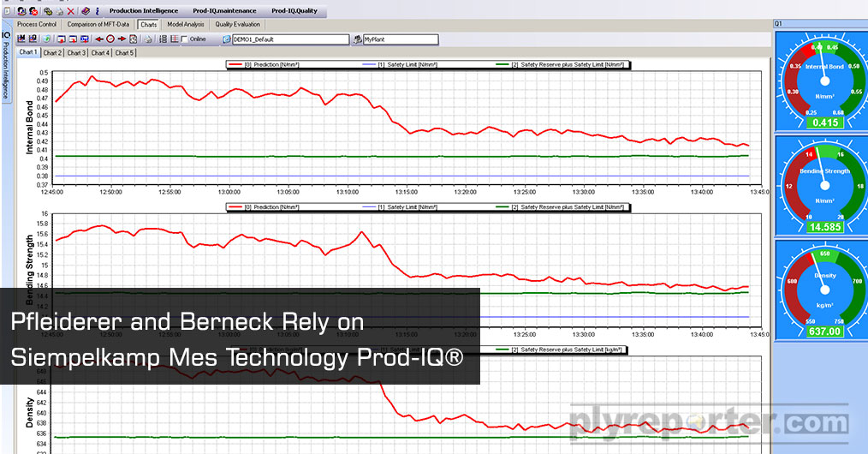Click Safety Limit legend entry in Bending Strength chart
The width and height of the screenshot is (868, 454).
tap(400, 207)
